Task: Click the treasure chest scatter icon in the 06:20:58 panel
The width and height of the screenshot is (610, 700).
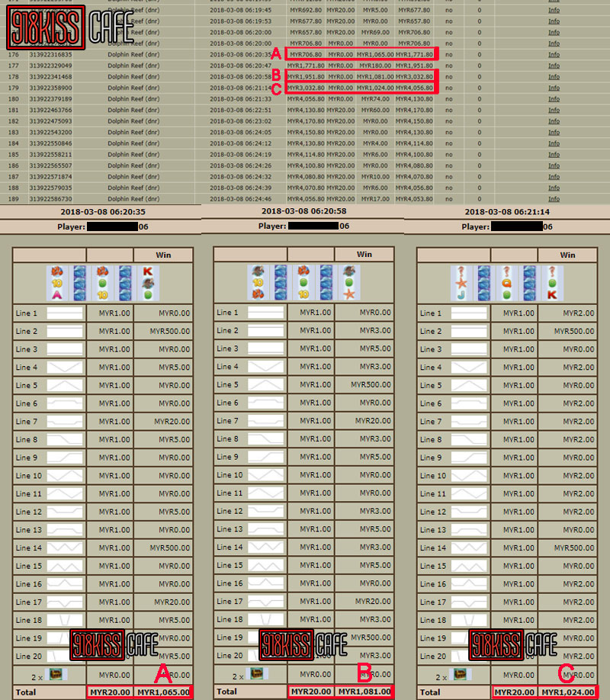Action: coord(259,674)
